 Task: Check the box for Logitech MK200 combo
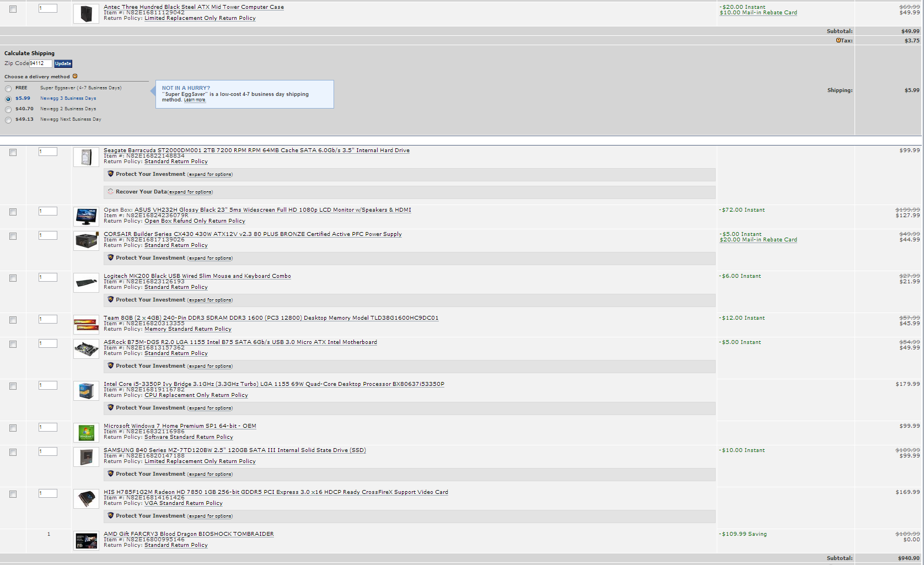pyautogui.click(x=13, y=278)
